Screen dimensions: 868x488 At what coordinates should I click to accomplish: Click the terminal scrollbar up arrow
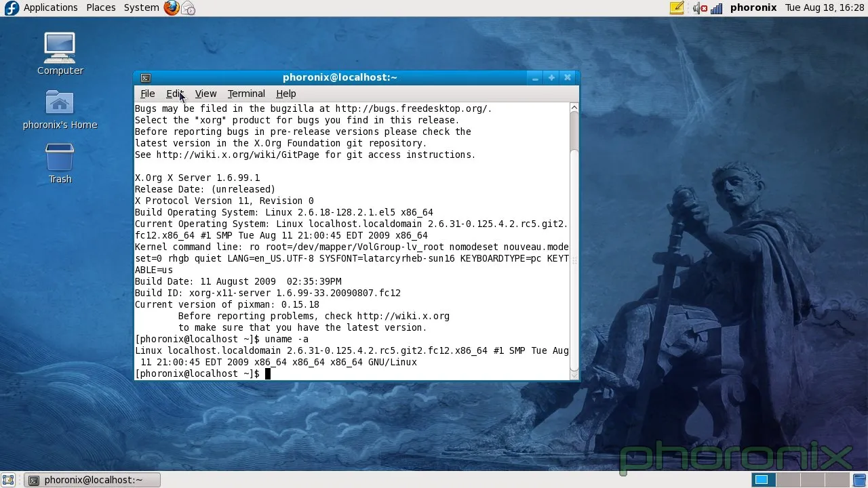(574, 108)
